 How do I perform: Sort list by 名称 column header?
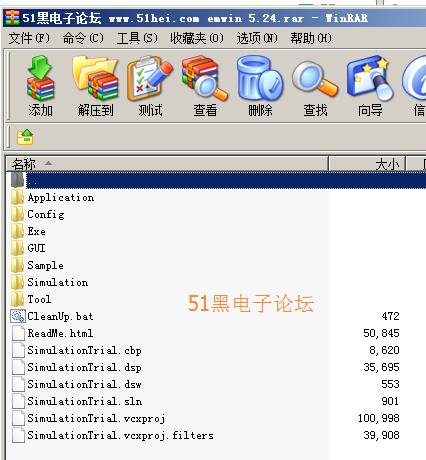(167, 164)
